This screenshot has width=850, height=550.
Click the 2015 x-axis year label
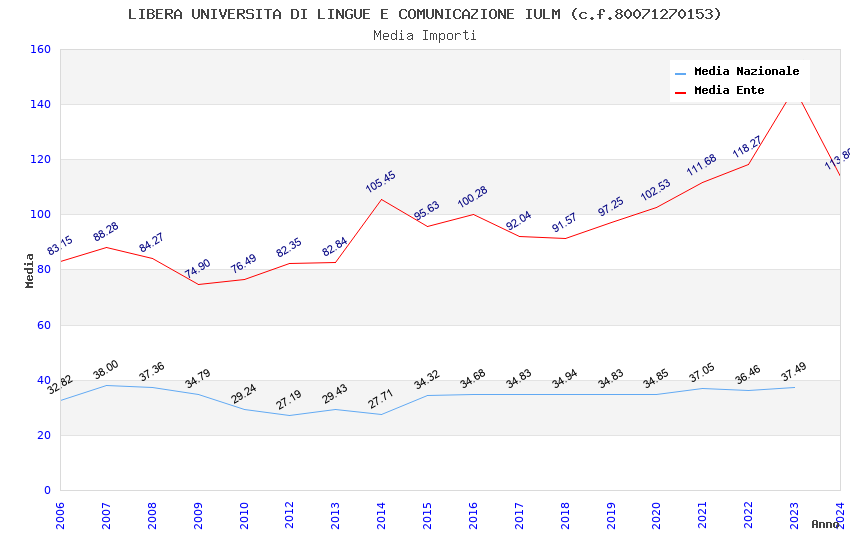coord(427,515)
